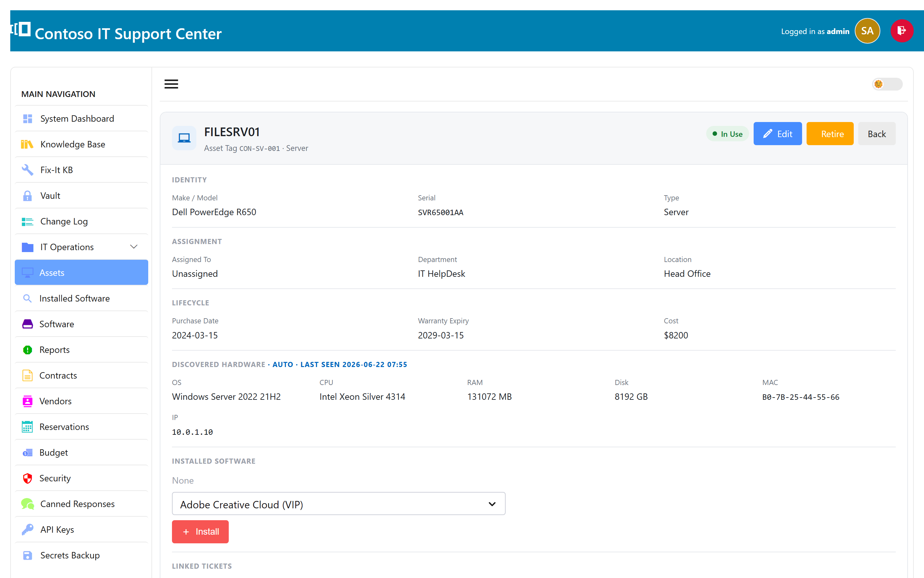Click the serial SVR65001AA text
Viewport: 924px width, 578px height.
click(440, 212)
